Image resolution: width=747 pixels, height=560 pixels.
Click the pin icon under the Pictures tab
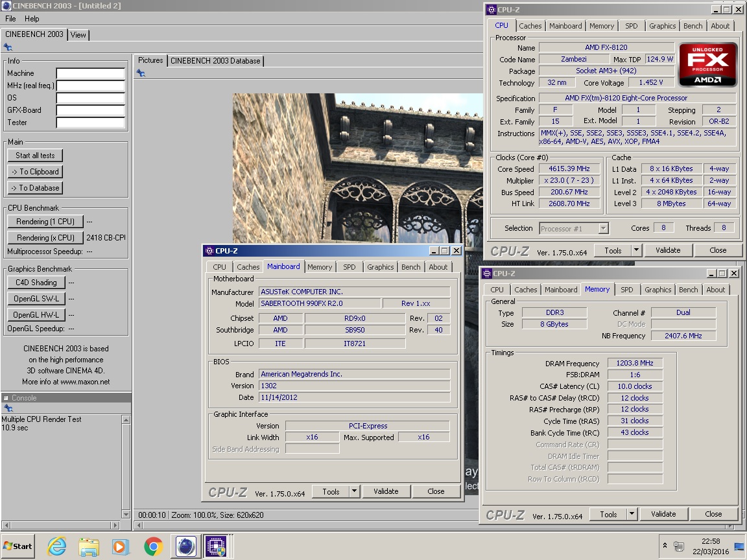[141, 73]
